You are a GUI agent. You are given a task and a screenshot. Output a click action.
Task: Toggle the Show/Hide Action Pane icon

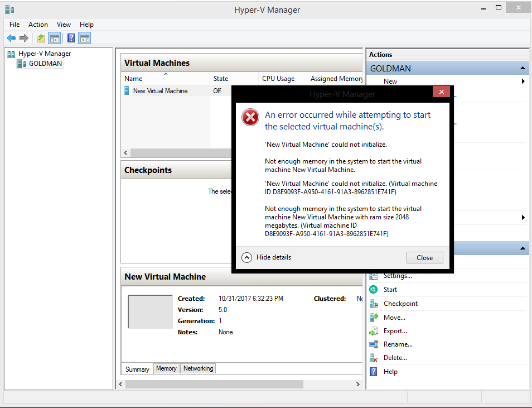pyautogui.click(x=84, y=38)
